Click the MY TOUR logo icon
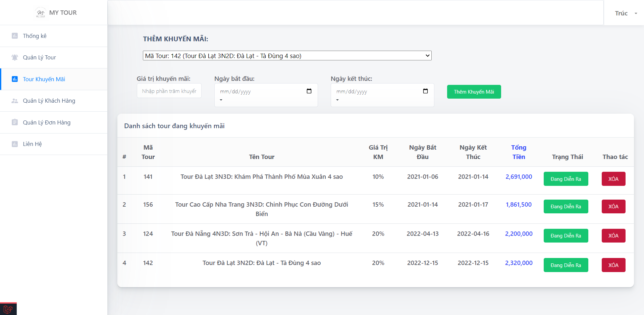The image size is (644, 315). point(41,12)
